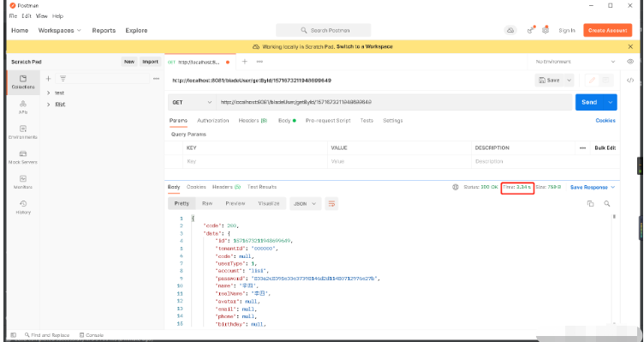Open the JSON format dropdown
644x342 pixels.
tap(305, 203)
